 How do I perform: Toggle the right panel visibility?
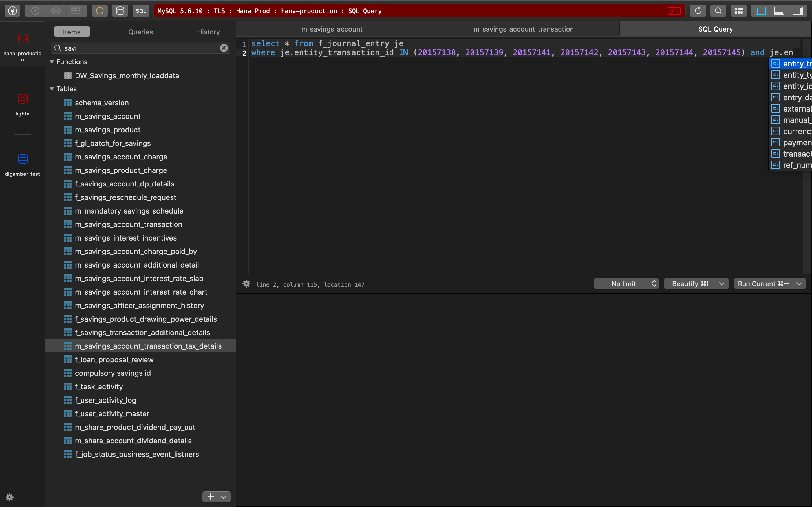tap(798, 10)
